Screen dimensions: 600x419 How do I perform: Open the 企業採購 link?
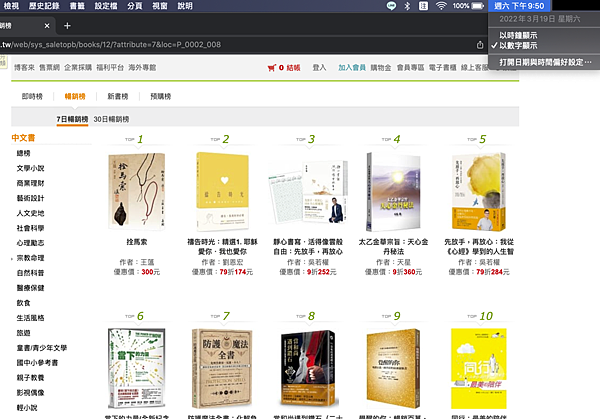pyautogui.click(x=78, y=68)
